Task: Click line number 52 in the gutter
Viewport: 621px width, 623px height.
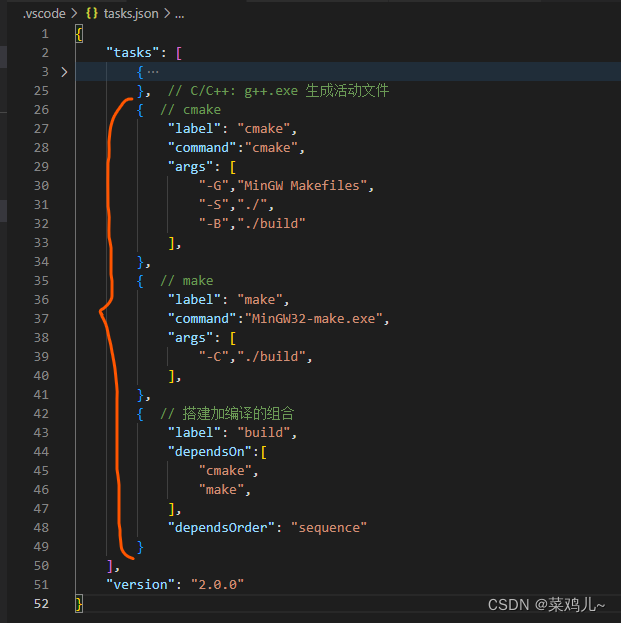Action: click(41, 604)
